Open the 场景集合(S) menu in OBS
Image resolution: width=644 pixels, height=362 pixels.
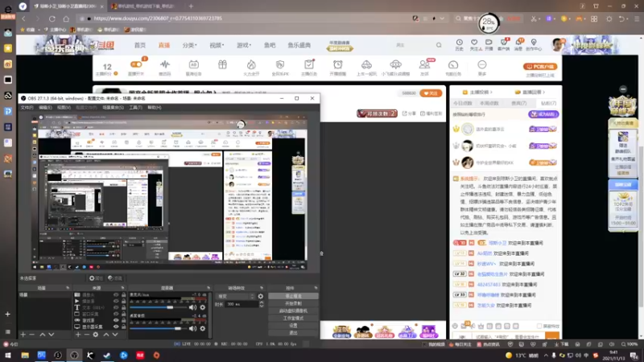tap(113, 108)
